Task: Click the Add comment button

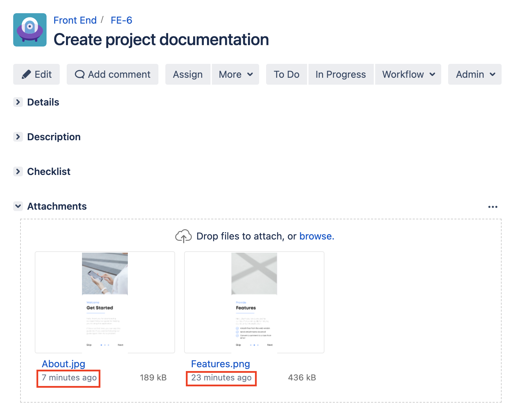Action: pyautogui.click(x=113, y=74)
